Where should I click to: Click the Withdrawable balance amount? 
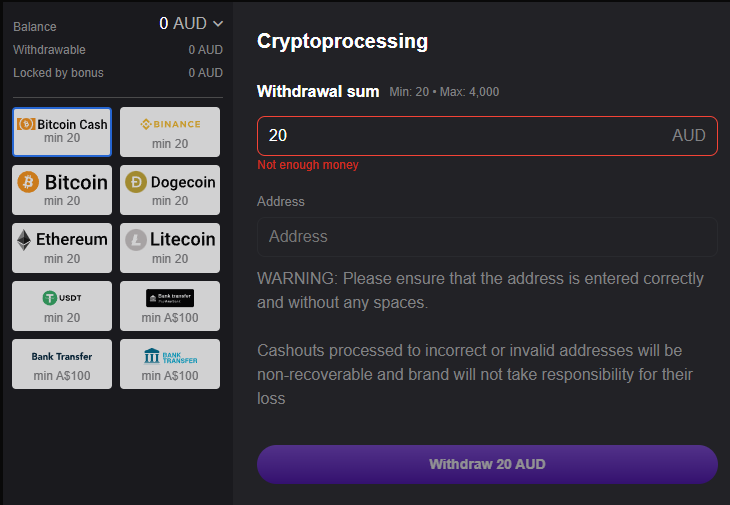[205, 50]
